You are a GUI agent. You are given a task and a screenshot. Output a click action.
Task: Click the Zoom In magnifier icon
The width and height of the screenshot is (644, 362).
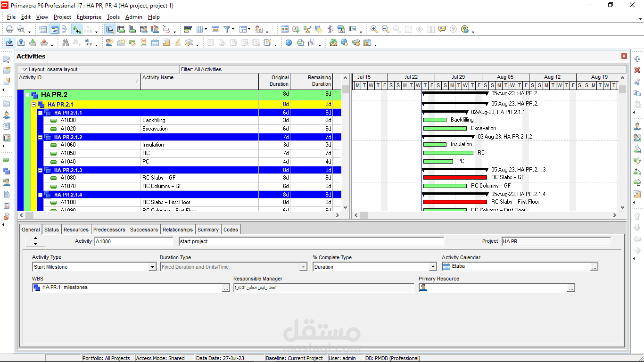click(x=374, y=29)
